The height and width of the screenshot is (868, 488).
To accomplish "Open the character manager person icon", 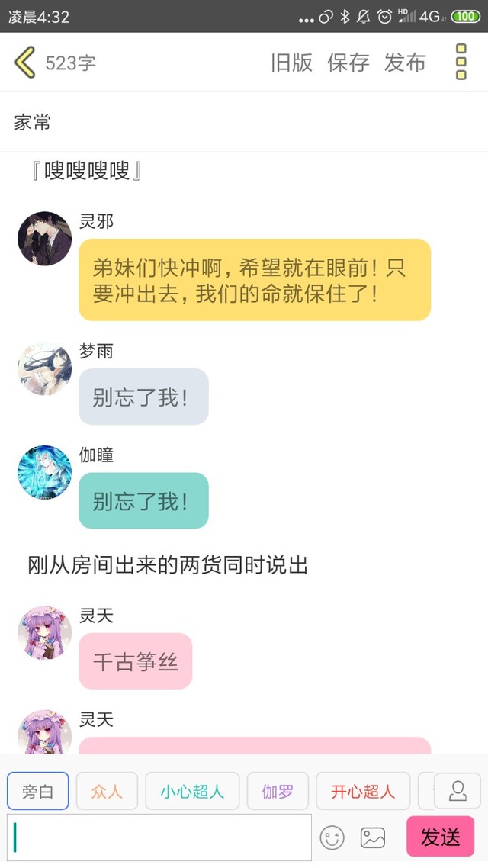I will pos(457,791).
